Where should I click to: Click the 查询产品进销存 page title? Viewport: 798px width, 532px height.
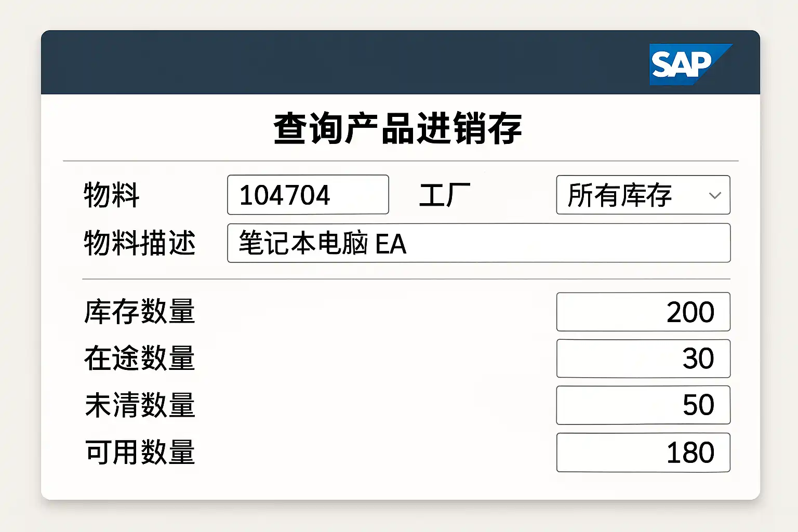397,128
